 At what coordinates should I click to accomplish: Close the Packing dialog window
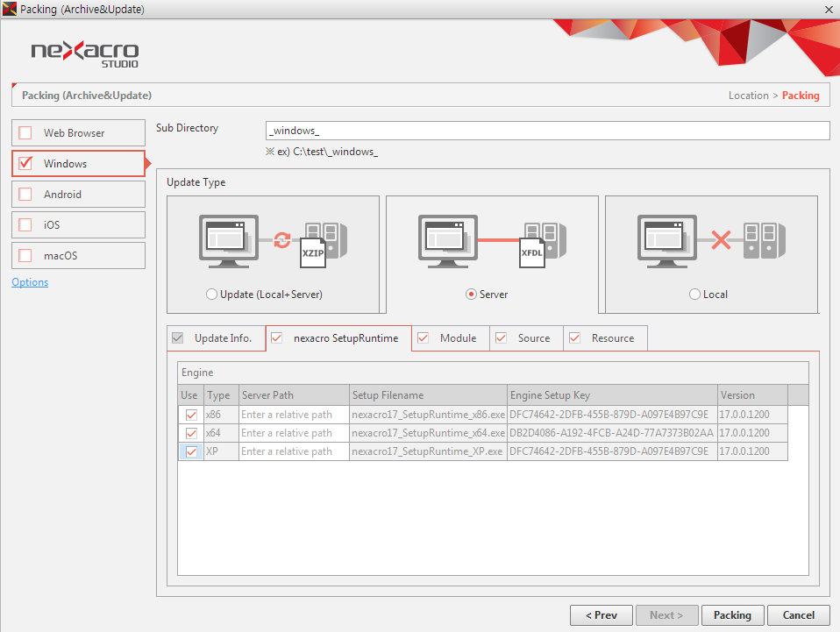pyautogui.click(x=828, y=9)
